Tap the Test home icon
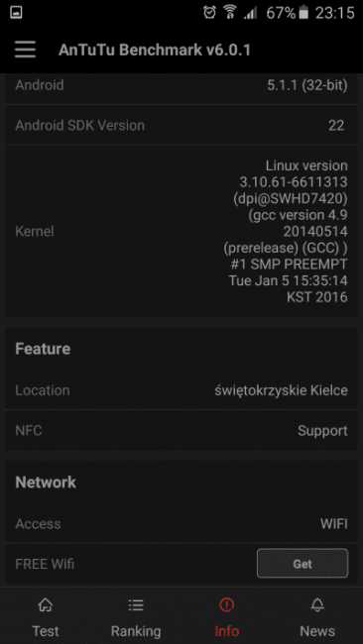363x644 pixels. tap(46, 604)
